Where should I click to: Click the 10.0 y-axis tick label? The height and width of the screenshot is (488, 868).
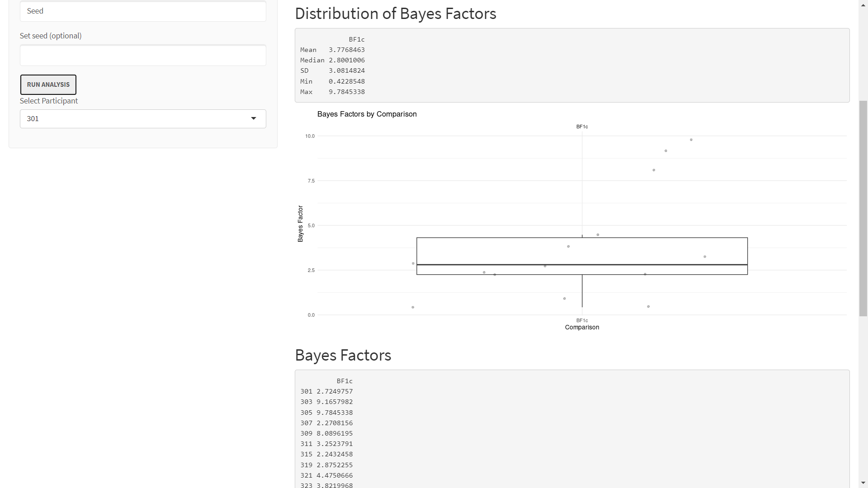[x=310, y=136]
